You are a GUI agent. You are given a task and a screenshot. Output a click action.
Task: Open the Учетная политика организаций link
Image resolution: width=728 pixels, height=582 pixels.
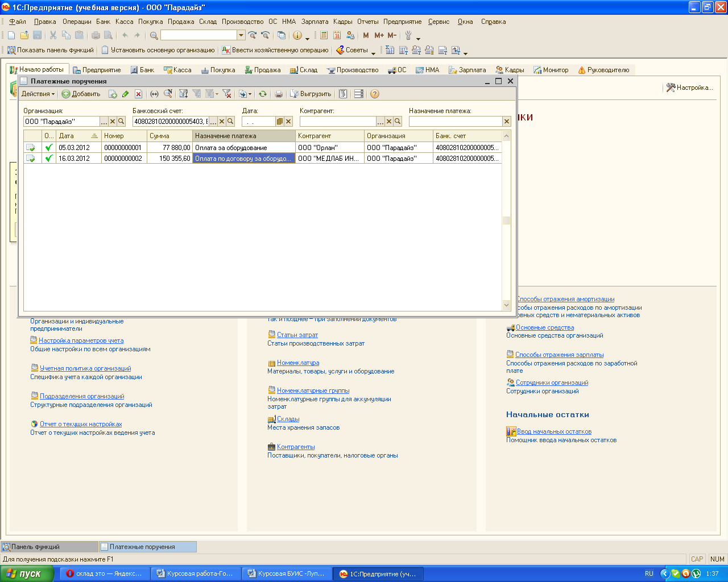pos(85,368)
